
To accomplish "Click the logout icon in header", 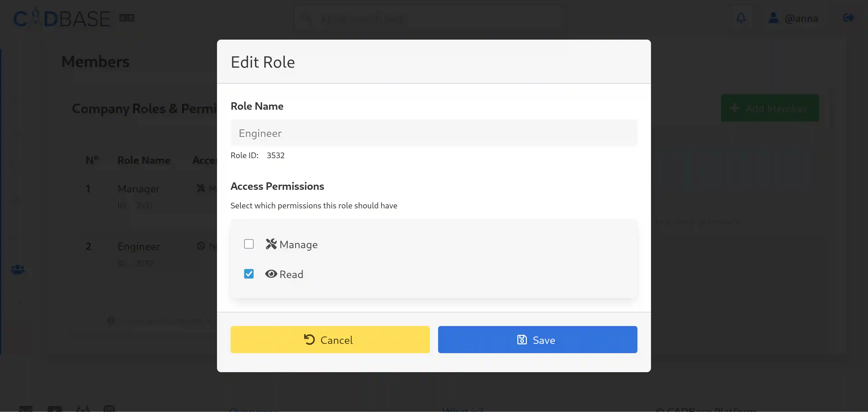I will click(849, 17).
